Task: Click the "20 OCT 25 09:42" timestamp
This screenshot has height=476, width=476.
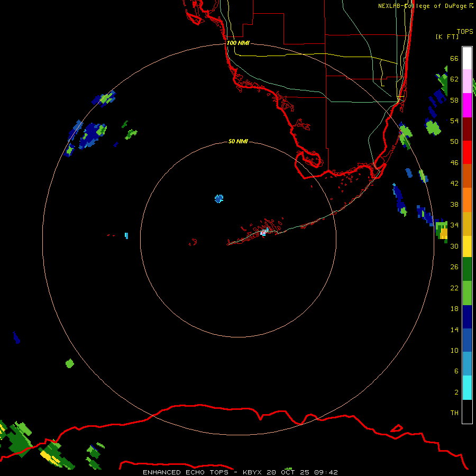Action: pos(302,472)
